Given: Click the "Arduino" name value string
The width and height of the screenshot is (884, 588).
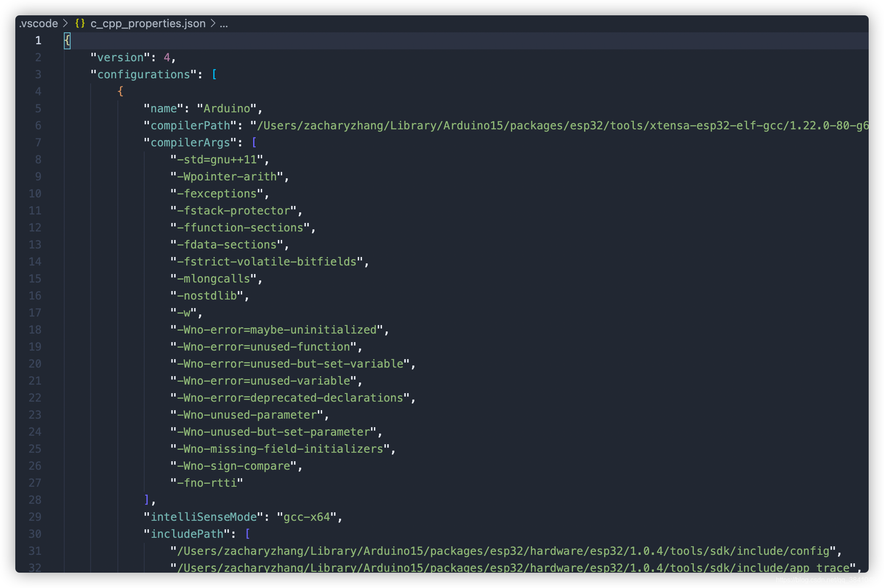Looking at the screenshot, I should pos(227,108).
